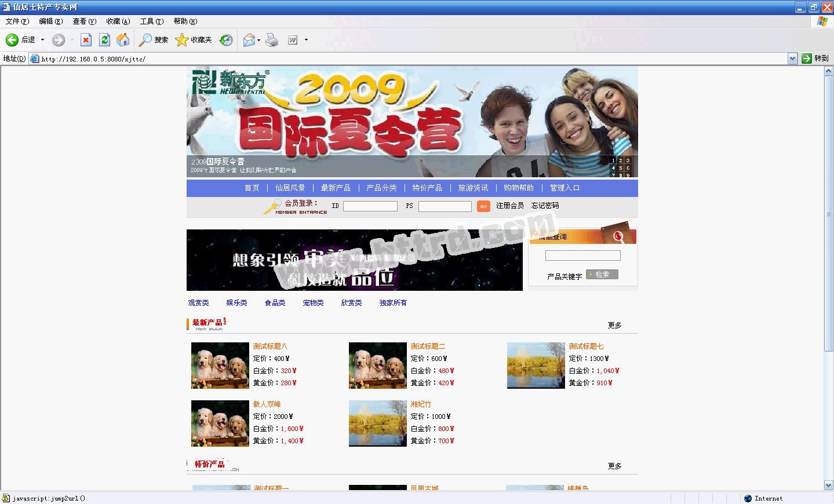Go to 首页 in site navigation

[x=252, y=188]
